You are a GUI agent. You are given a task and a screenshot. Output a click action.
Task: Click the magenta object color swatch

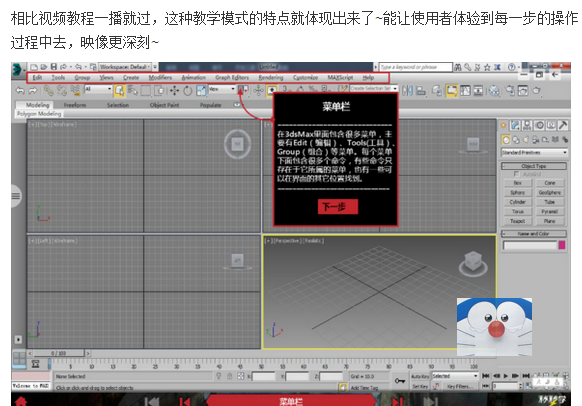[562, 245]
